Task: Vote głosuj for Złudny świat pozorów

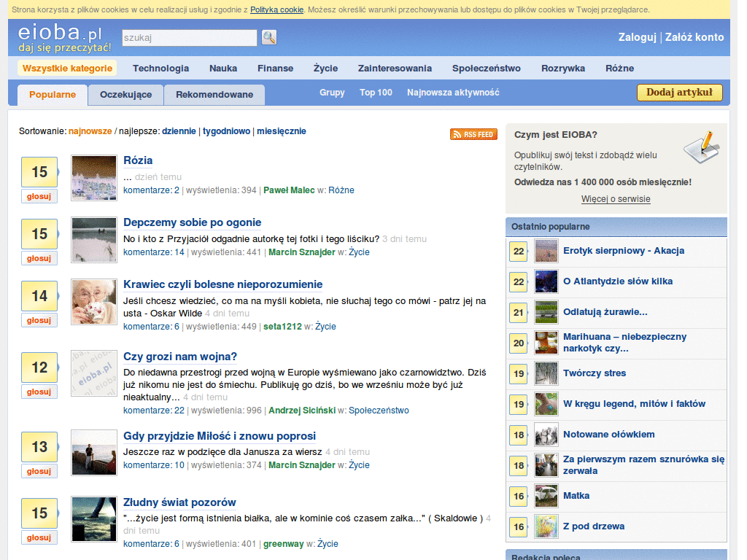Action: point(39,537)
